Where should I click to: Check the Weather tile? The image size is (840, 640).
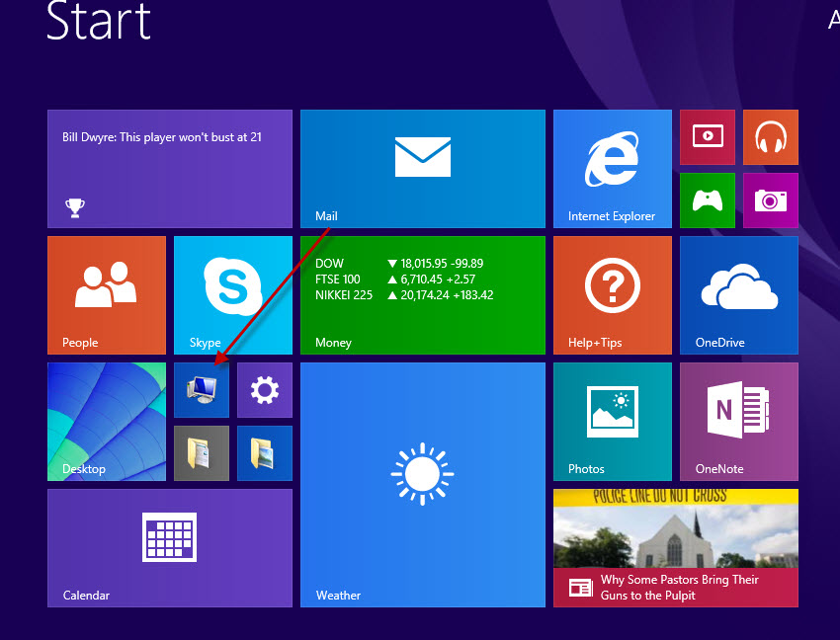[x=422, y=484]
